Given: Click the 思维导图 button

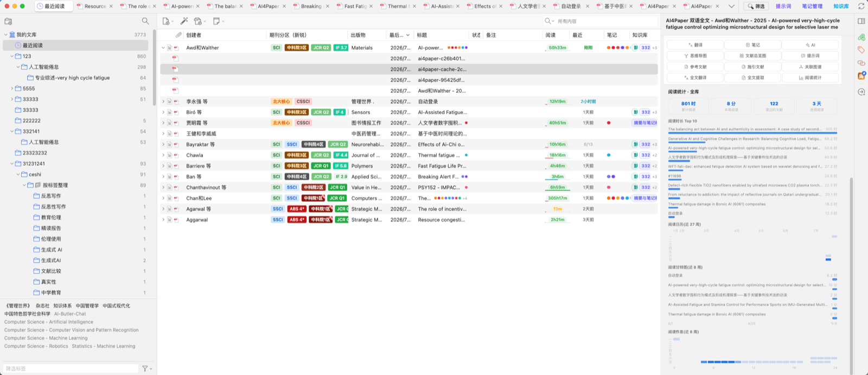Looking at the screenshot, I should (695, 56).
